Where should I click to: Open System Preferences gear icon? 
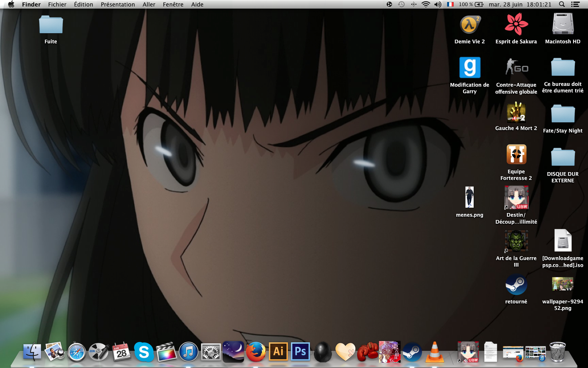coord(211,352)
